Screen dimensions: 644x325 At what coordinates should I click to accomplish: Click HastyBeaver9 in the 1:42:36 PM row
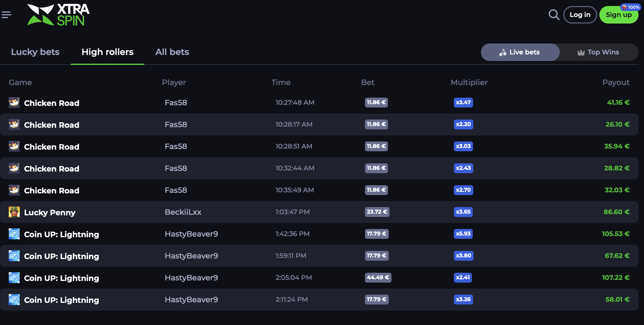point(192,234)
